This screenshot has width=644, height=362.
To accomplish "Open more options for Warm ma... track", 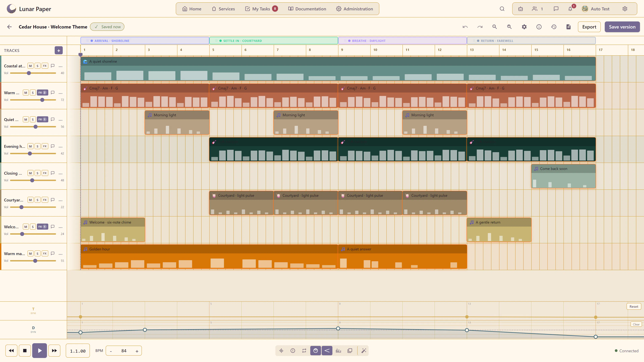I will coord(61,254).
